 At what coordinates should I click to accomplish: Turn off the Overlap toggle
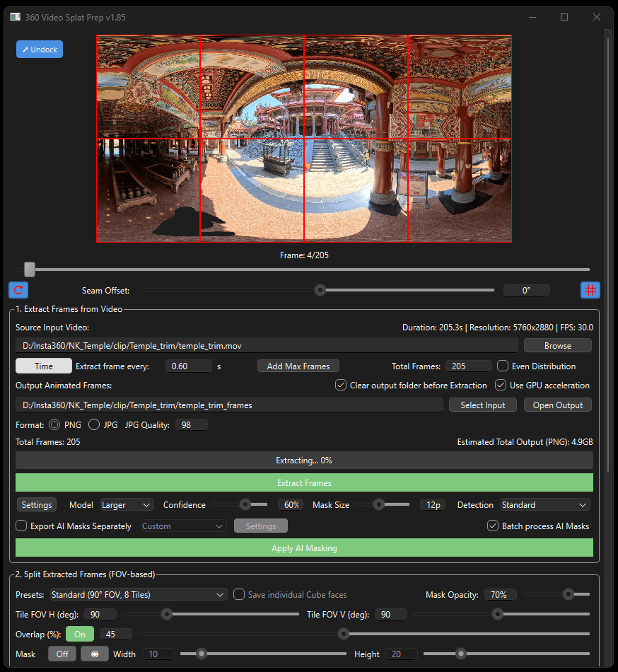(x=79, y=634)
